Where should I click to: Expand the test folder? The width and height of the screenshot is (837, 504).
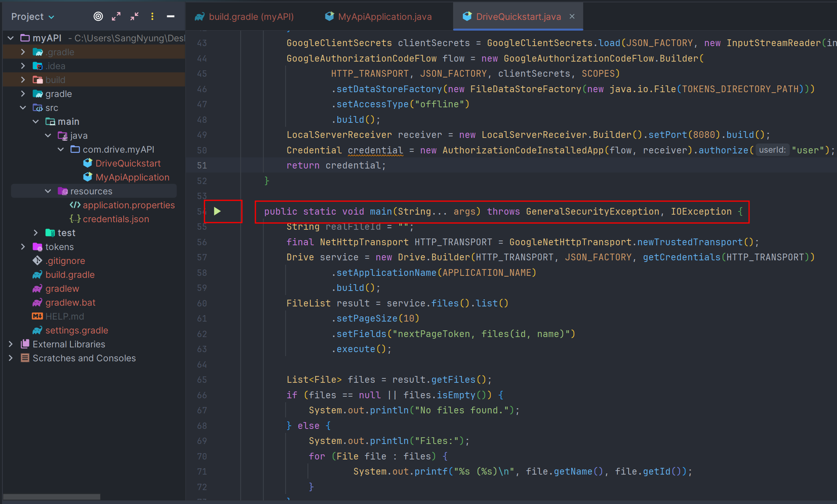click(36, 233)
